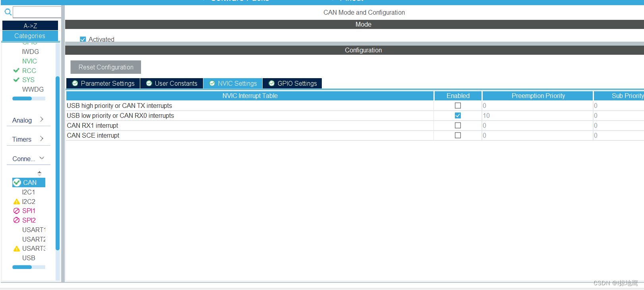Click the sidebar vertical scrollbar
Viewport: 644px width, 290px height.
[58, 163]
